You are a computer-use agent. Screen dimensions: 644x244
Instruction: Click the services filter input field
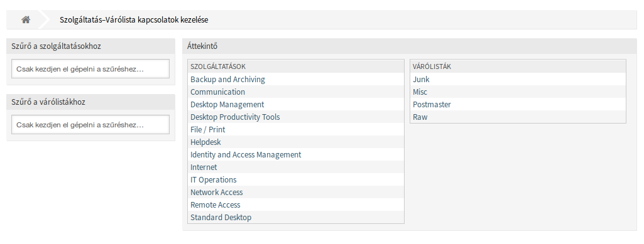pyautogui.click(x=90, y=69)
